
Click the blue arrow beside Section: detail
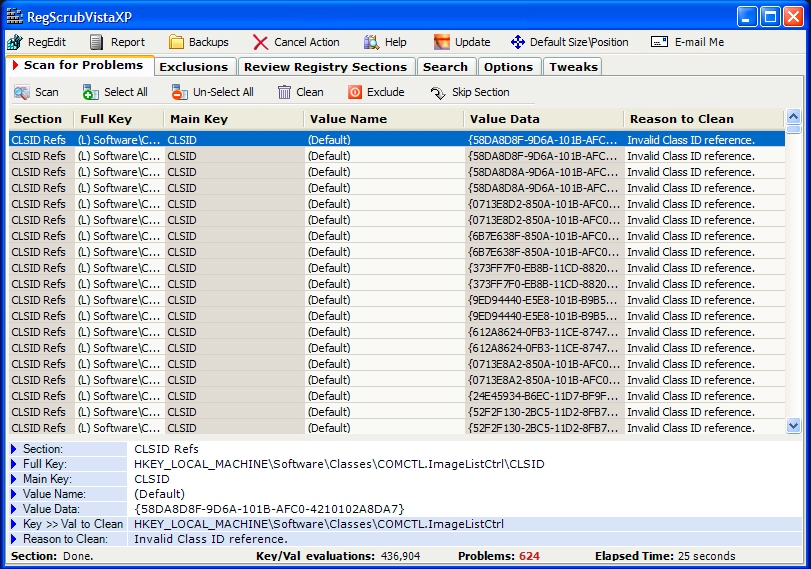14,449
